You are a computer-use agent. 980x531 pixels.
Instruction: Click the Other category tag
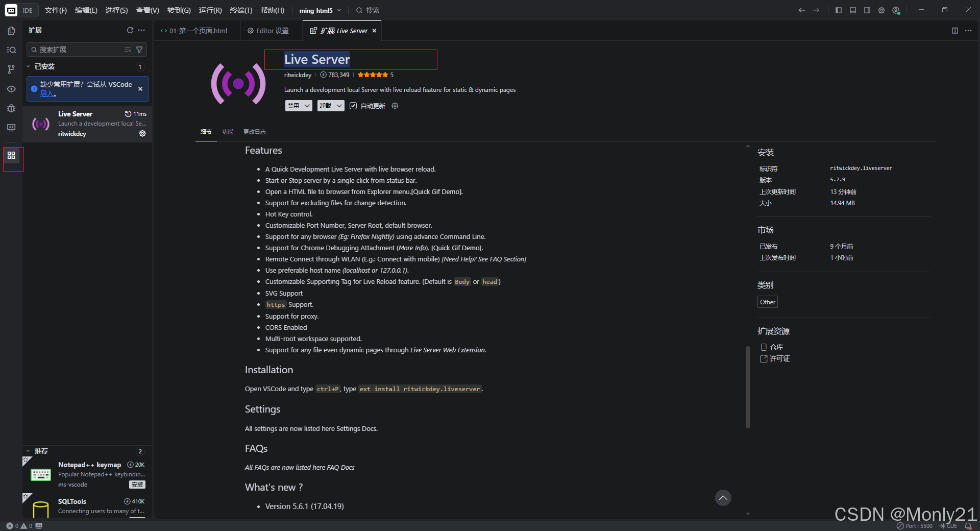768,302
